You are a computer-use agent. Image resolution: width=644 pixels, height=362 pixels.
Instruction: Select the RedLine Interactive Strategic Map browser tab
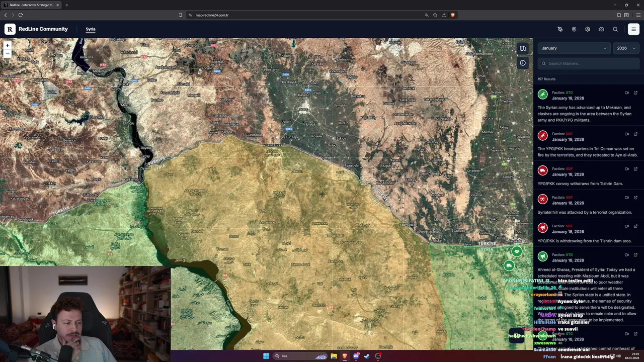click(x=32, y=5)
